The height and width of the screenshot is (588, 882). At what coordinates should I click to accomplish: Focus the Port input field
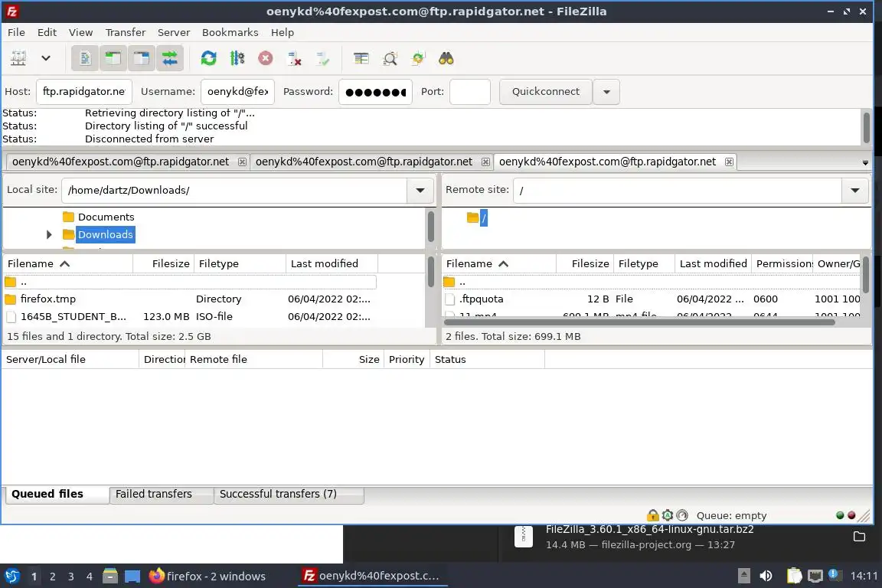[469, 92]
